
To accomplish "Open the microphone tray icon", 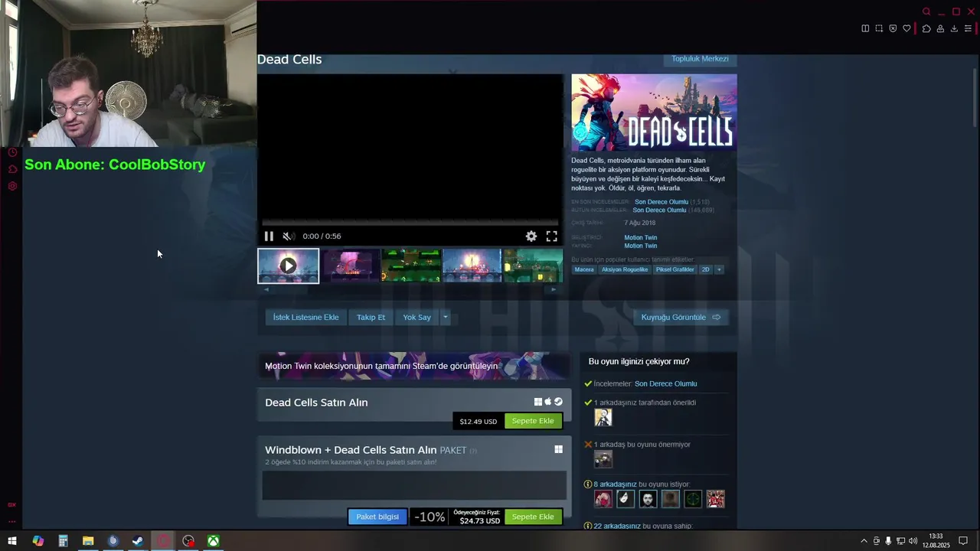I will (x=888, y=541).
